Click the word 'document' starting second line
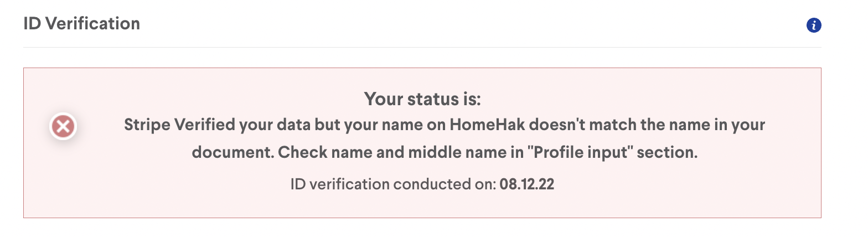The height and width of the screenshot is (237, 868). coord(231,153)
